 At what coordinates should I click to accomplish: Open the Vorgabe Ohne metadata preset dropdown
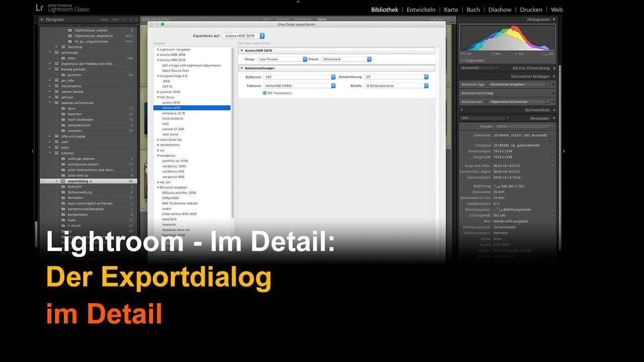(525, 126)
